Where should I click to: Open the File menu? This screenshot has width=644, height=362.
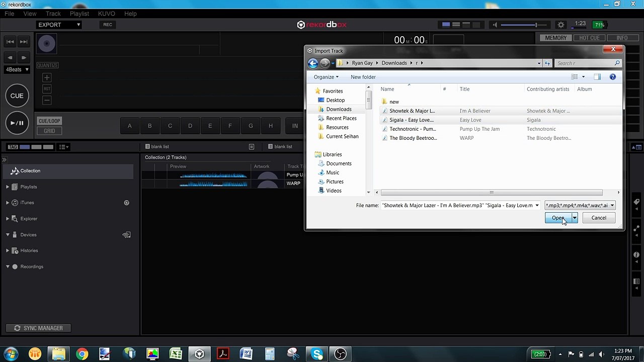click(x=10, y=14)
